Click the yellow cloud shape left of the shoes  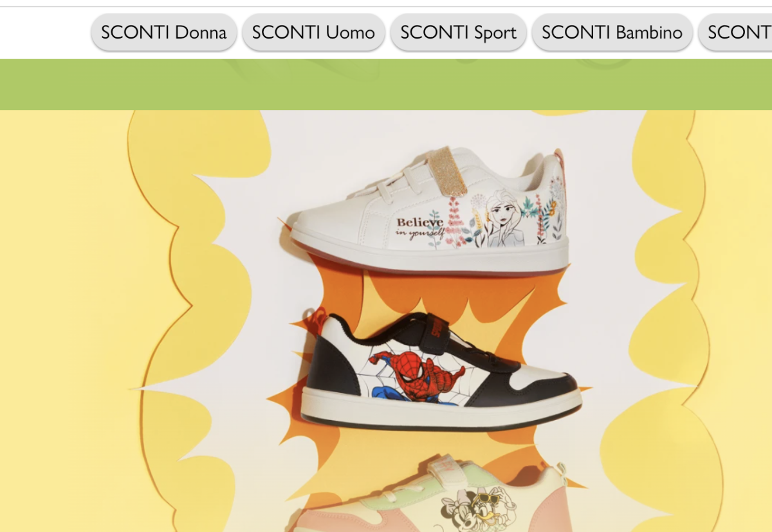point(193,322)
